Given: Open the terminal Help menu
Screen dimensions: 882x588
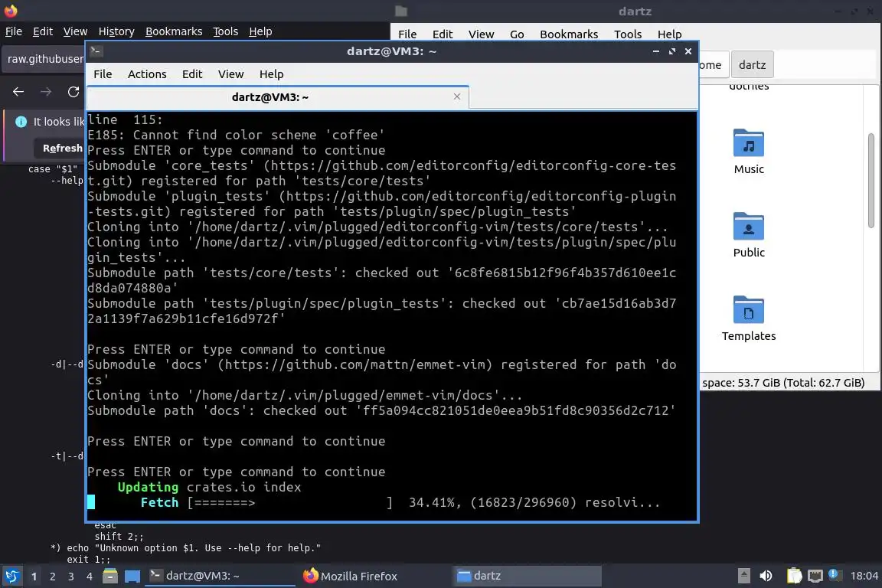Looking at the screenshot, I should (271, 74).
